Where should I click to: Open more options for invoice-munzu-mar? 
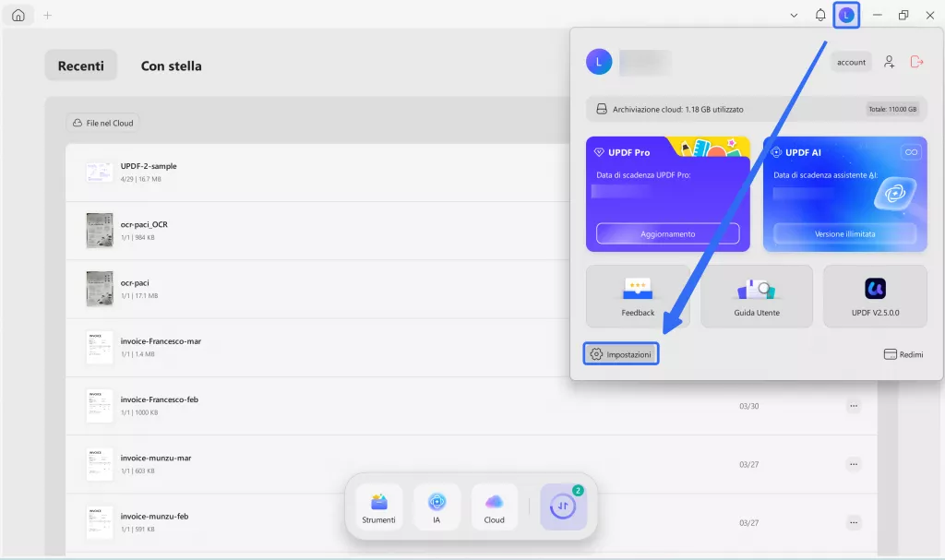coord(854,464)
